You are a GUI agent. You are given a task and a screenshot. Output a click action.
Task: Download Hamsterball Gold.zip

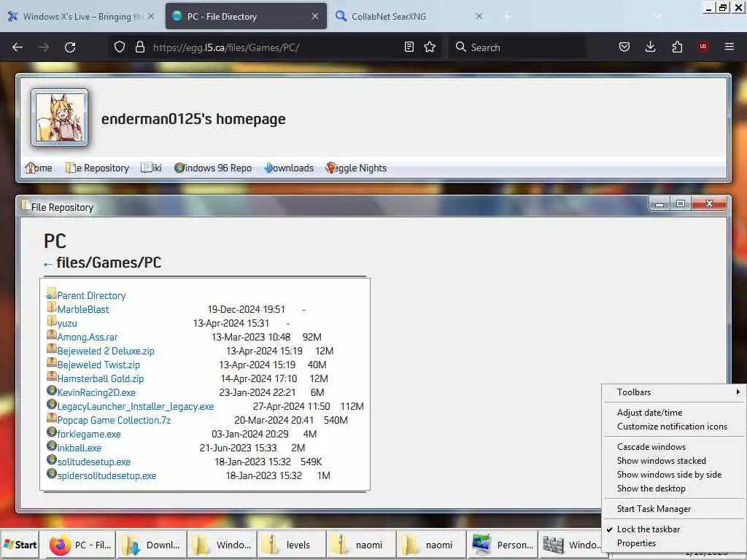(101, 378)
